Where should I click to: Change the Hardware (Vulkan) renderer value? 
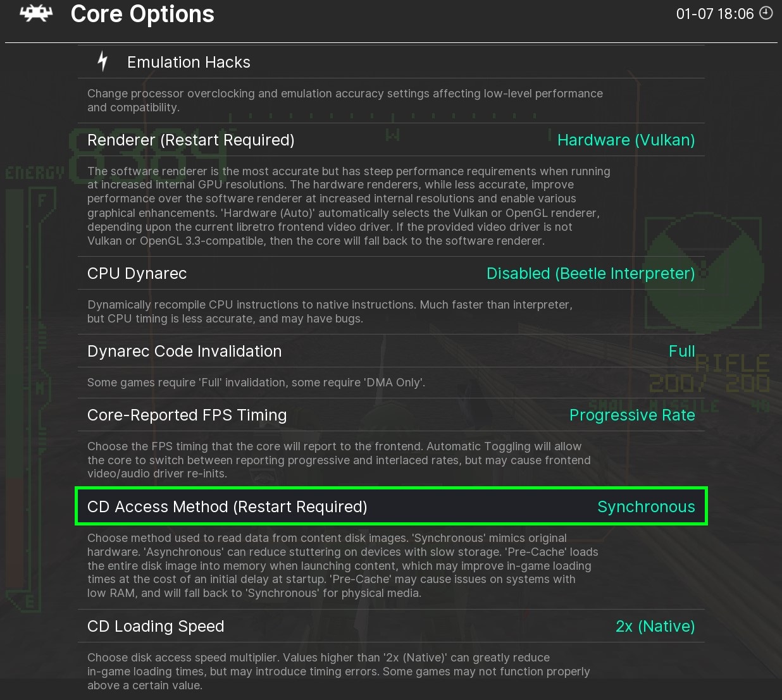(x=626, y=140)
